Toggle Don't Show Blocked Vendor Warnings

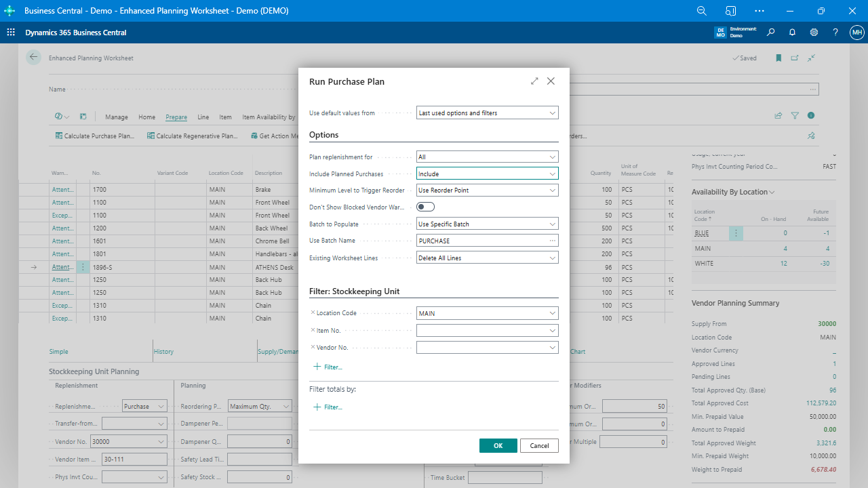[425, 206]
